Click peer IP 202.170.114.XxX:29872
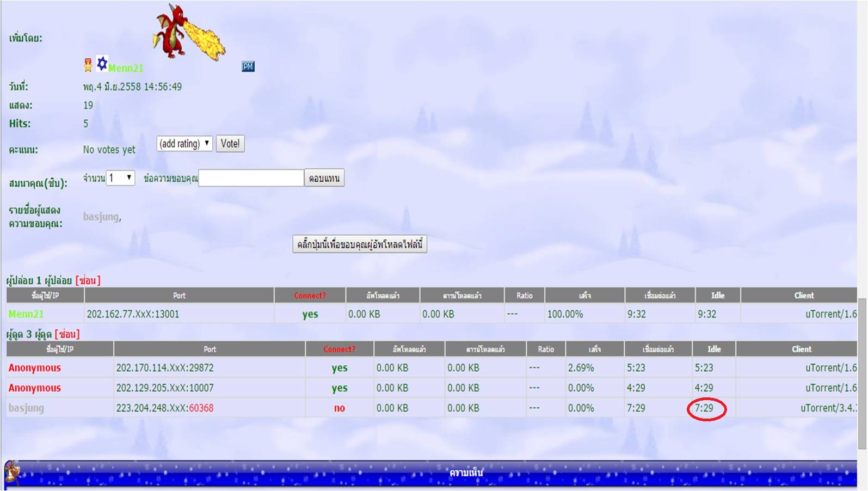Image resolution: width=868 pixels, height=491 pixels. [x=165, y=368]
